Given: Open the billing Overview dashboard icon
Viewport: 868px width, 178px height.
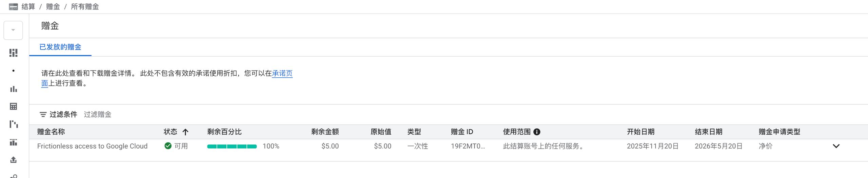Looking at the screenshot, I should pos(13,53).
